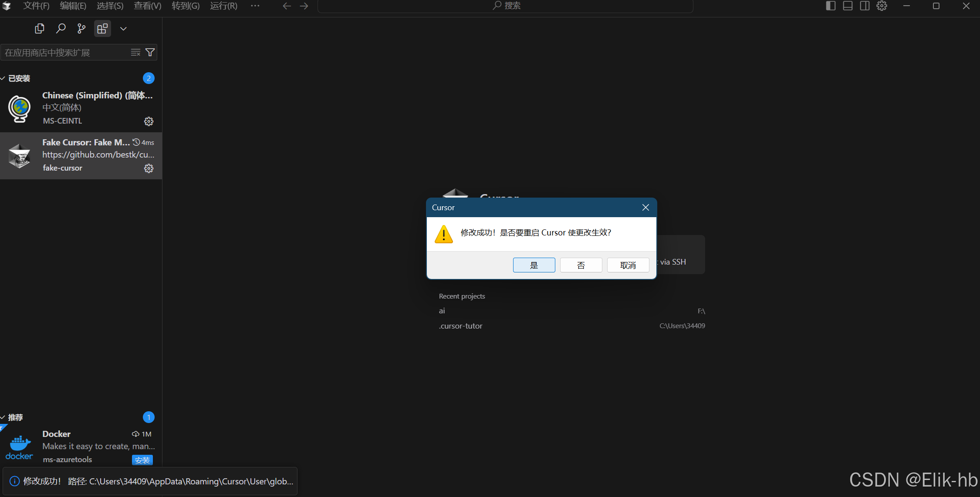Toggle the secondary sidebar layout icon
The width and height of the screenshot is (980, 497).
coord(865,6)
